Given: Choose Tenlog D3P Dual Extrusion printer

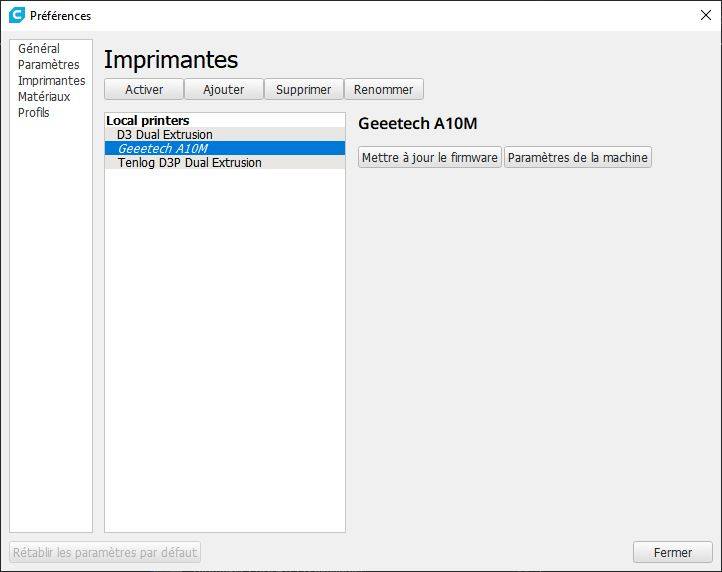Looking at the screenshot, I should 190,163.
